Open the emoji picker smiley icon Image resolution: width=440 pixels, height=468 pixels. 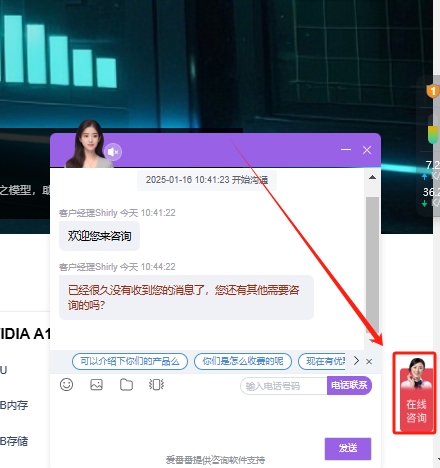[x=66, y=385]
